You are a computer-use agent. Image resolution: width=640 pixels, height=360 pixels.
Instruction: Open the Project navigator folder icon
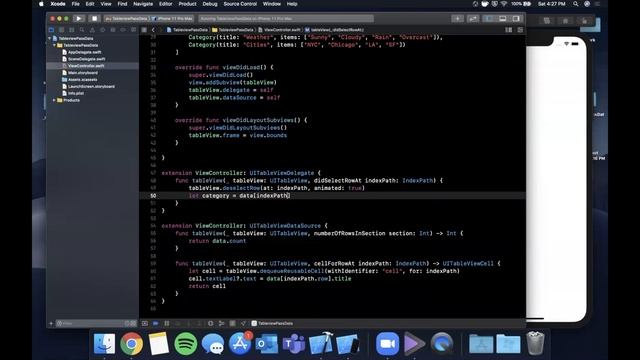pos(51,30)
